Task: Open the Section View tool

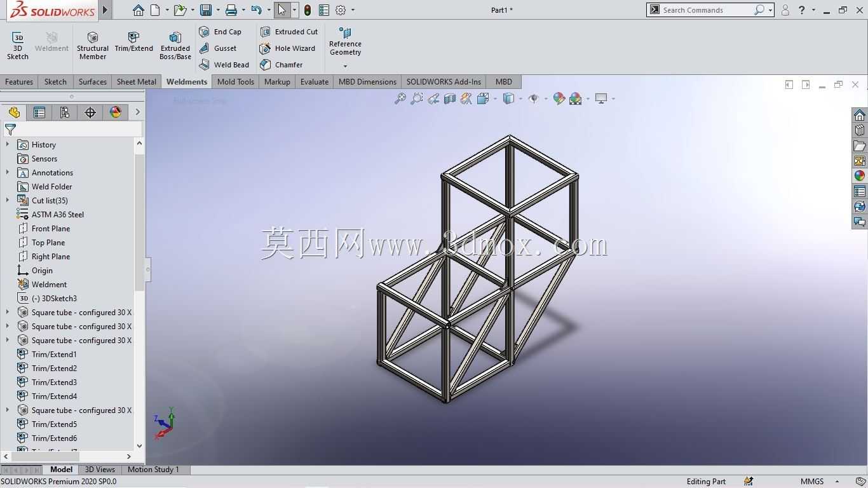Action: tap(450, 98)
